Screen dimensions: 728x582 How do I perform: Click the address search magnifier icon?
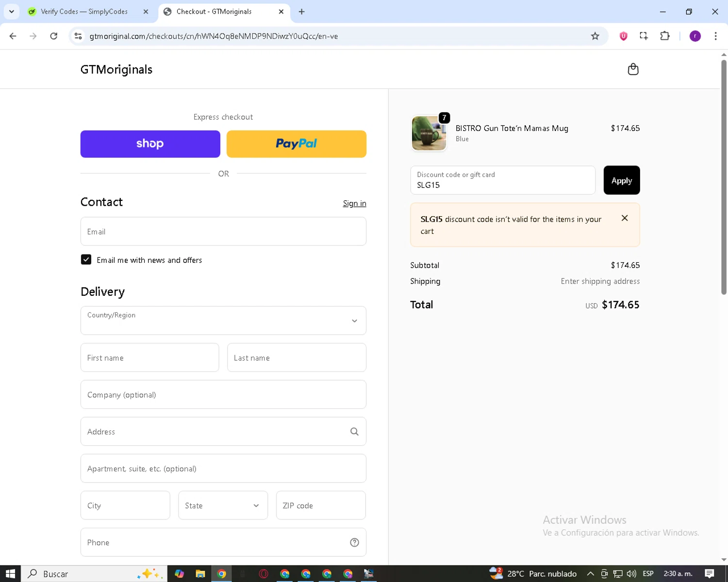354,432
